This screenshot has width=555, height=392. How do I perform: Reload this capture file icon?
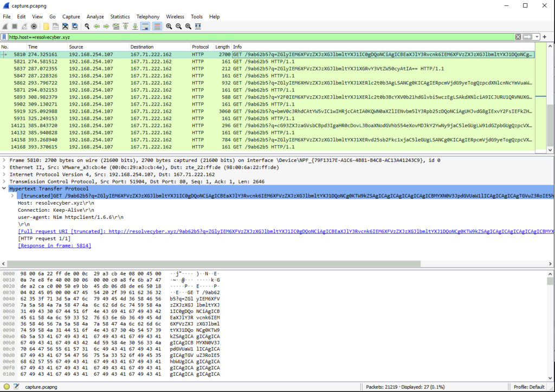[x=75, y=27]
